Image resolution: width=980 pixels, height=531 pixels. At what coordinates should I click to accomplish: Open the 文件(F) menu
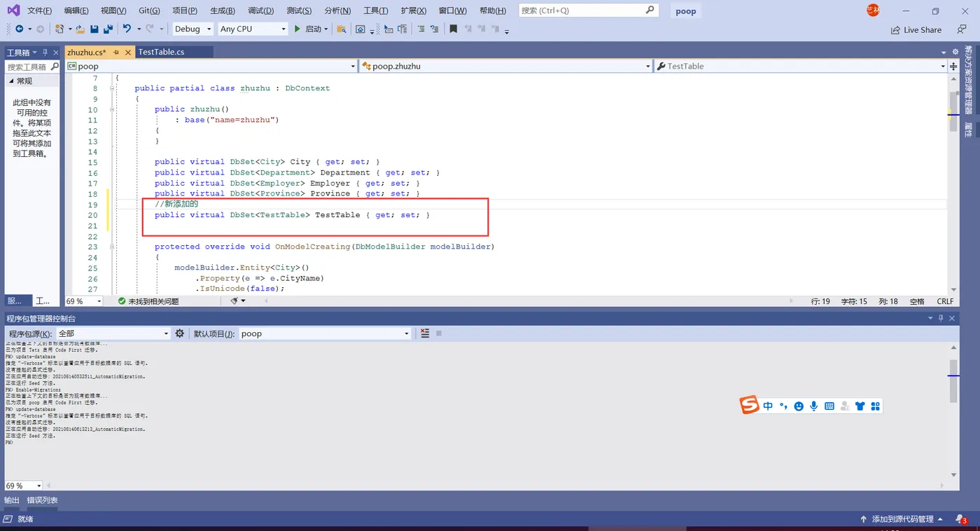point(39,11)
